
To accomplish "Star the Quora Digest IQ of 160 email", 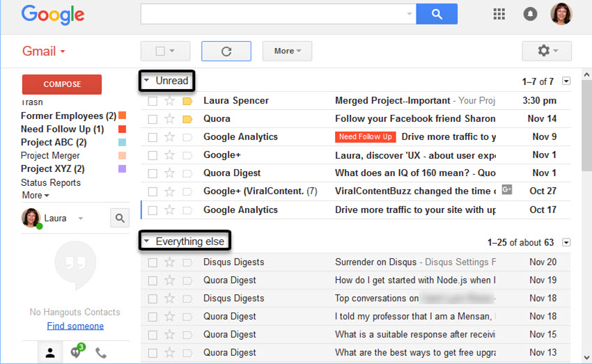I will tap(169, 173).
